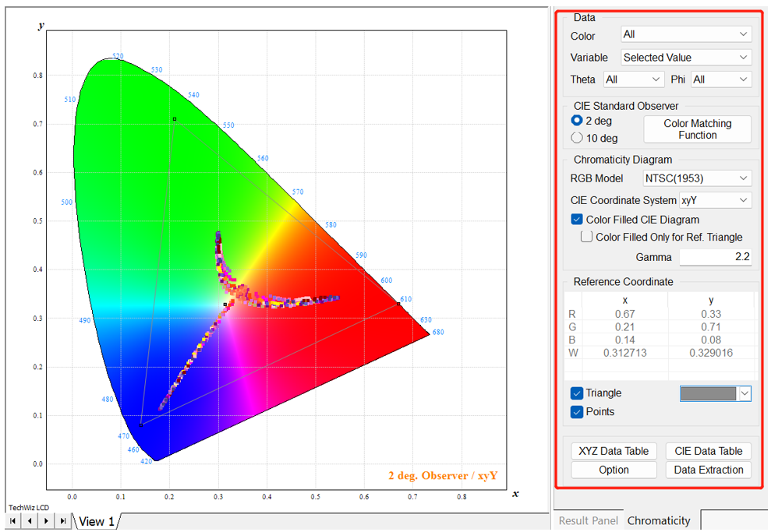The image size is (771, 532).
Task: Toggle Color Filled CIE Diagram checkbox
Action: click(577, 220)
